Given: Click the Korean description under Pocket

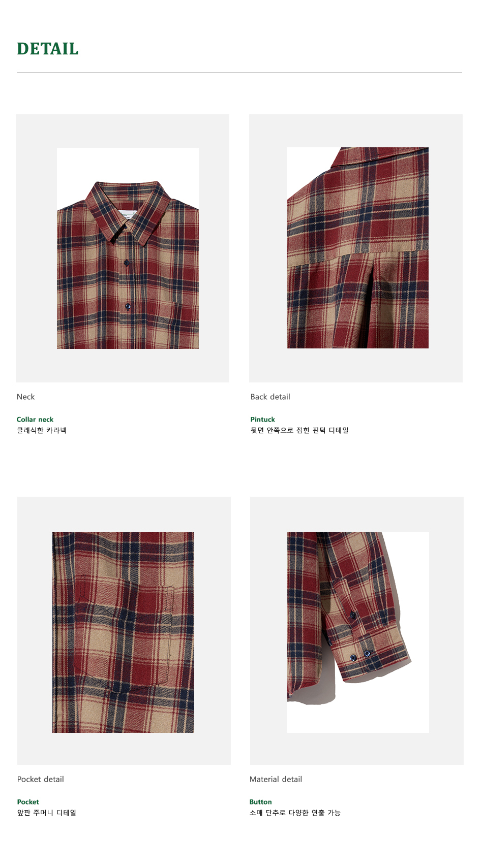Looking at the screenshot, I should (47, 813).
